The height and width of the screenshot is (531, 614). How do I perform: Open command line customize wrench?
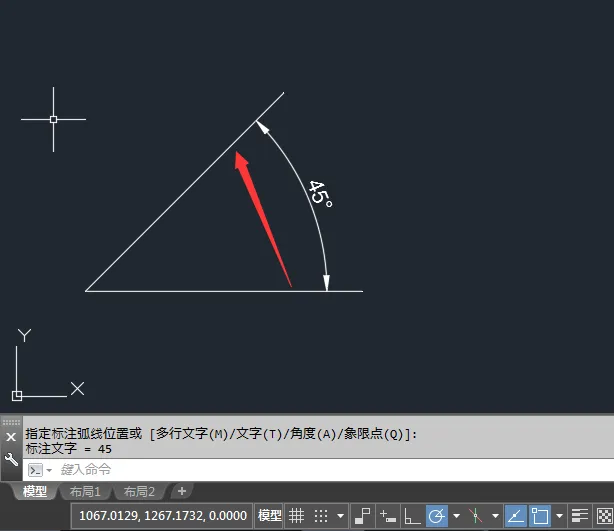(11, 459)
